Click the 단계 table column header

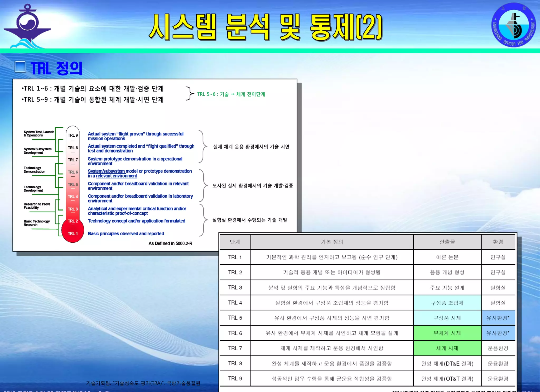coord(235,242)
